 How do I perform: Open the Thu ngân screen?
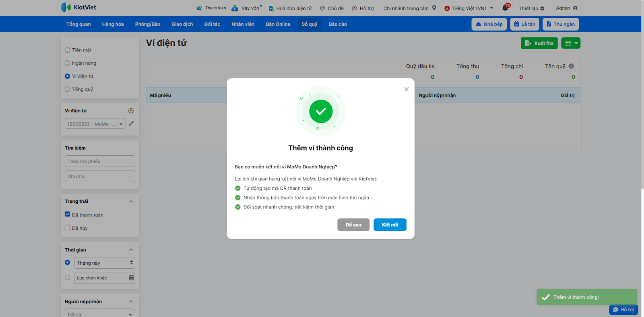pyautogui.click(x=561, y=24)
